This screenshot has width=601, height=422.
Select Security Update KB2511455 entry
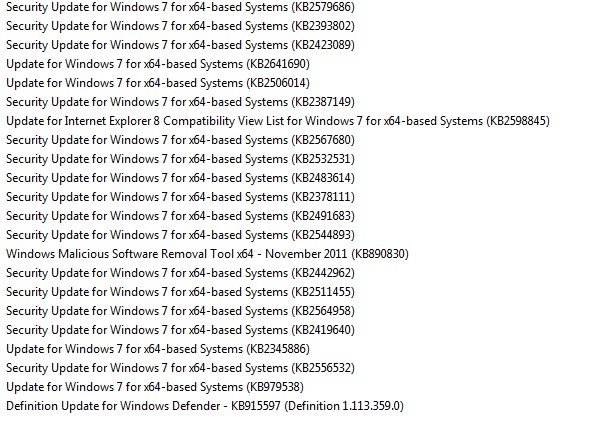[180, 292]
